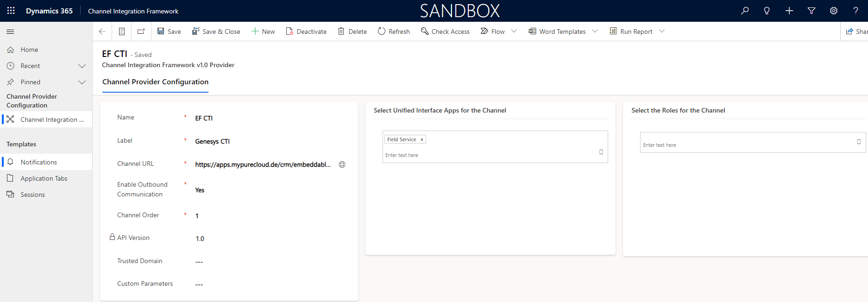Open the lightbulb assistant icon
The height and width of the screenshot is (302, 868).
pos(767,11)
